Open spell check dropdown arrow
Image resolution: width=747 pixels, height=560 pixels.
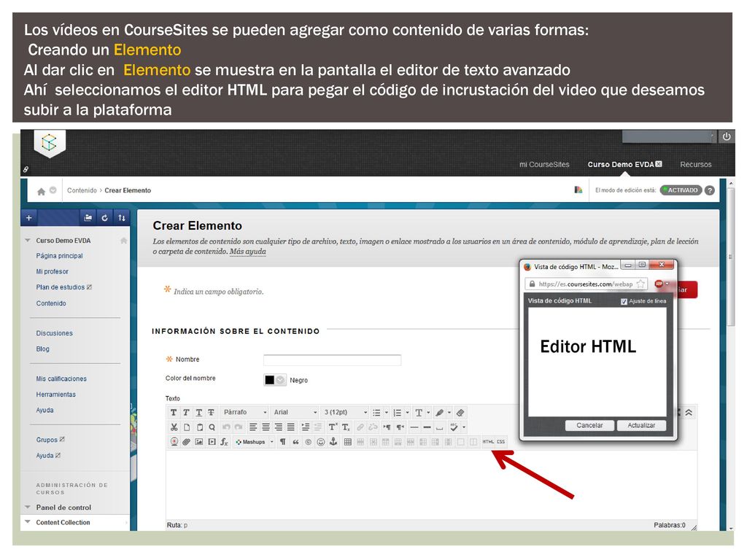coord(464,427)
